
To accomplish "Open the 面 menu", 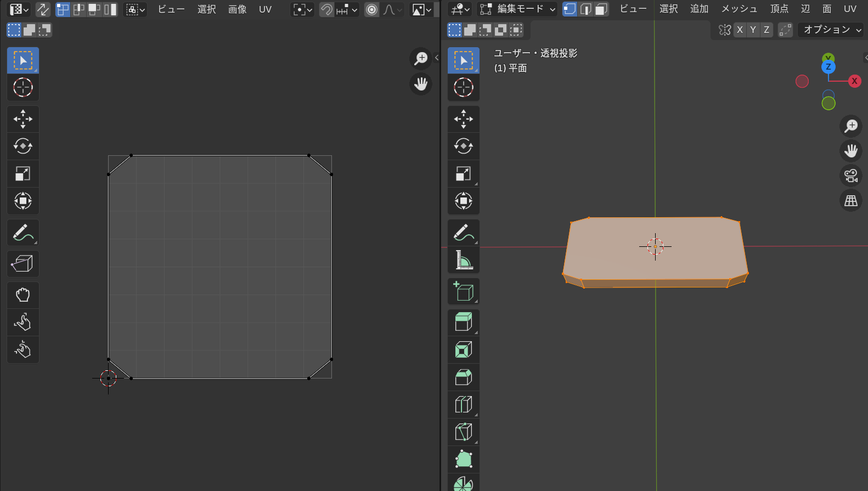I will click(827, 9).
